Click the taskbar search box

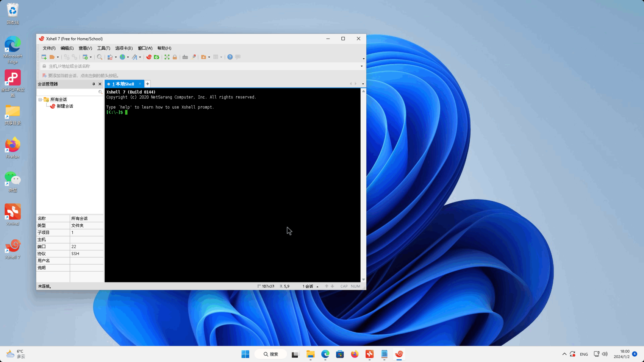coord(271,354)
